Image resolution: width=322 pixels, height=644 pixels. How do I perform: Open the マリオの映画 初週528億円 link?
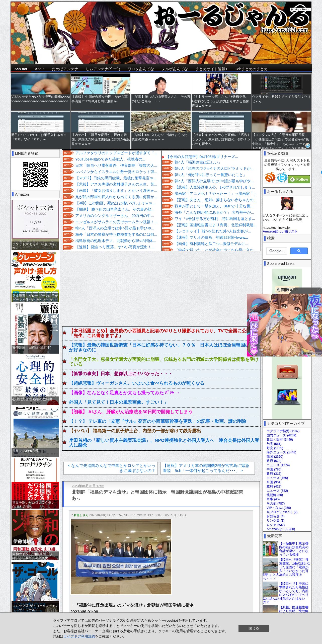211,237
